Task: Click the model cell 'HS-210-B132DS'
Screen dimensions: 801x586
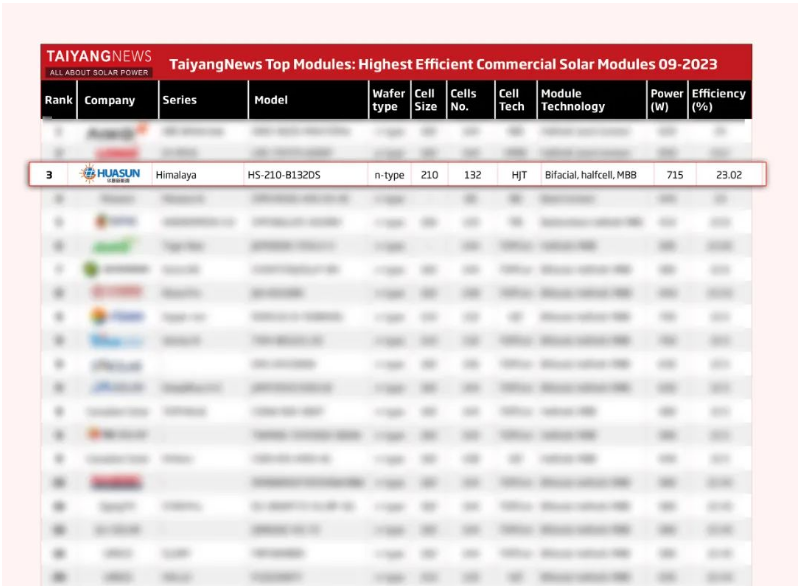Action: coord(284,175)
